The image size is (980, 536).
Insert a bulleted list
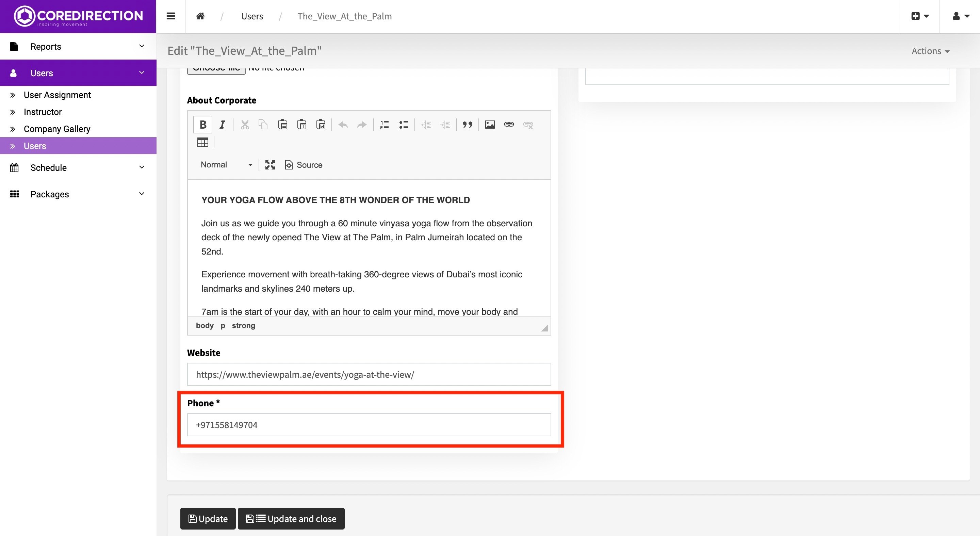[x=404, y=125]
